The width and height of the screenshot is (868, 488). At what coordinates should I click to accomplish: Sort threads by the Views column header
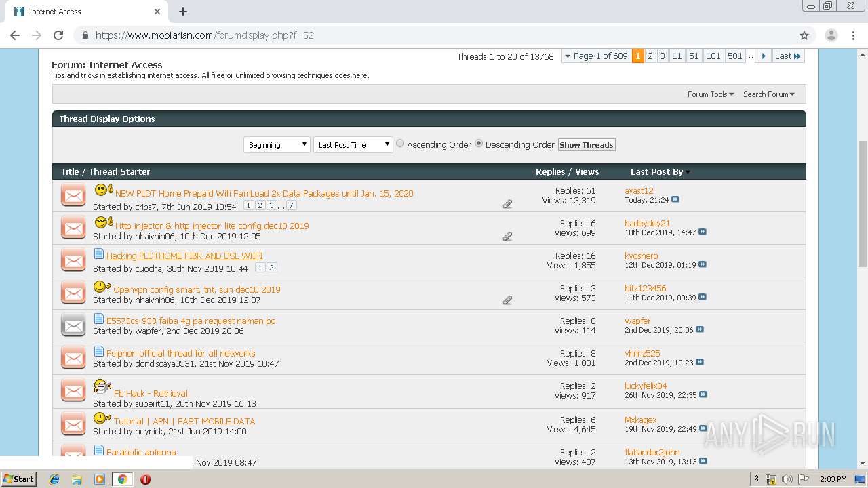tap(587, 172)
